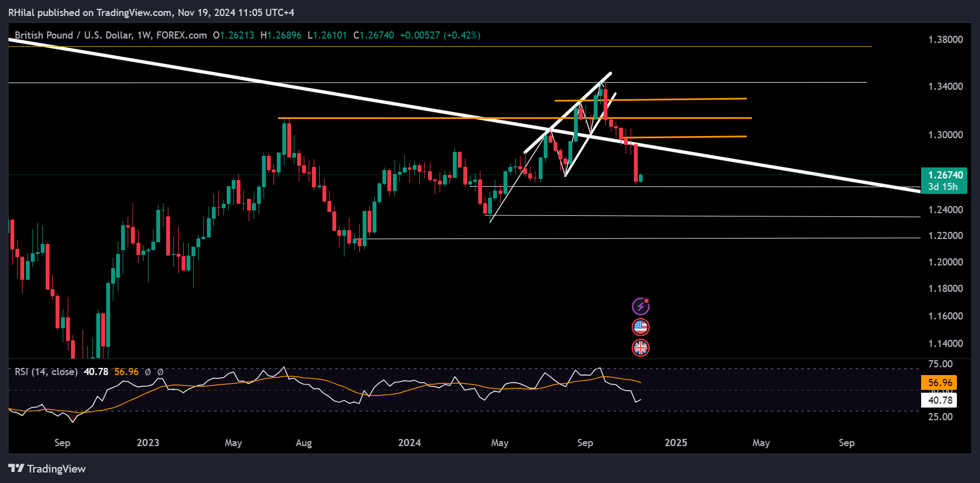This screenshot has height=483, width=980.
Task: Open the UK flag economic event icon
Action: click(640, 348)
